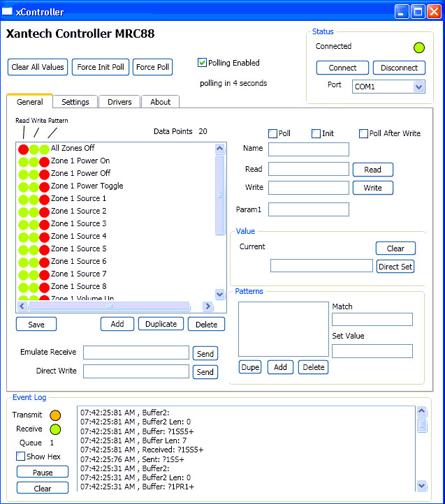445x504 pixels.
Task: Click the red dot beside All Zones Off
Action: [x=24, y=149]
